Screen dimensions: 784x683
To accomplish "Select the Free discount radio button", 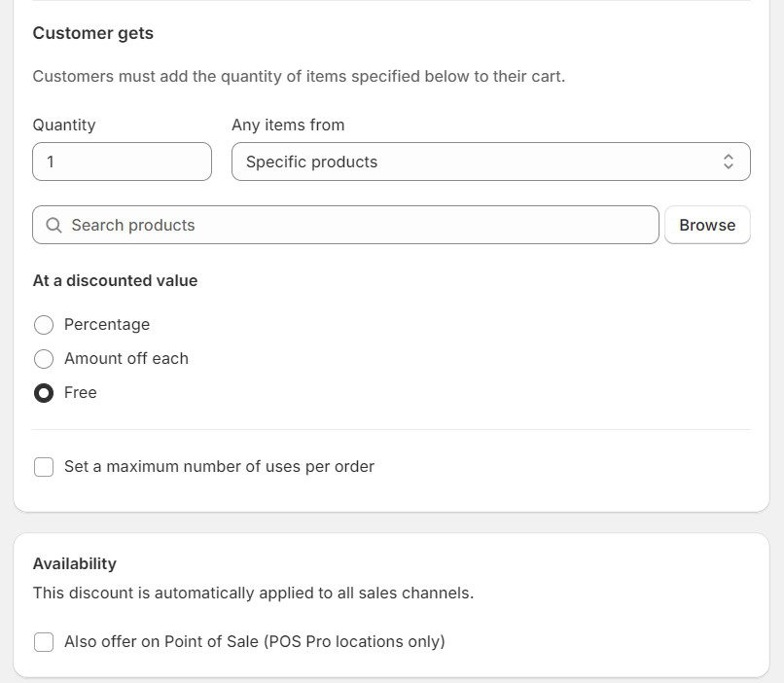I will point(44,393).
